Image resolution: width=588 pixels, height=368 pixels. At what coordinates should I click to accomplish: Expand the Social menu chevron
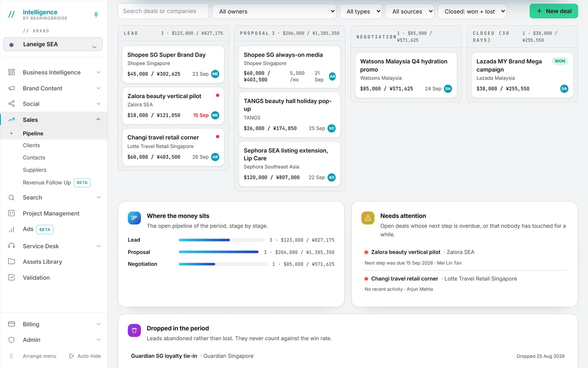pyautogui.click(x=98, y=104)
